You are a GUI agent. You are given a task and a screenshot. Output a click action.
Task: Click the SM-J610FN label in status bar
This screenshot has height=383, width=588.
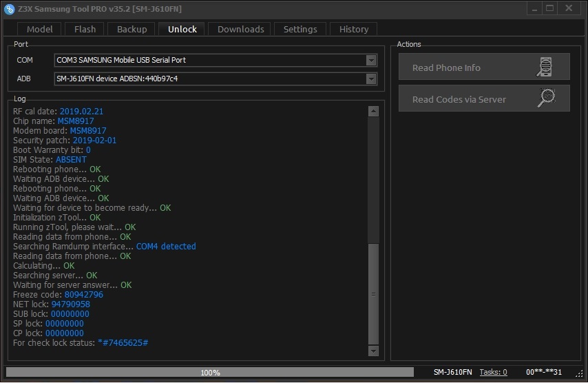[x=452, y=372]
